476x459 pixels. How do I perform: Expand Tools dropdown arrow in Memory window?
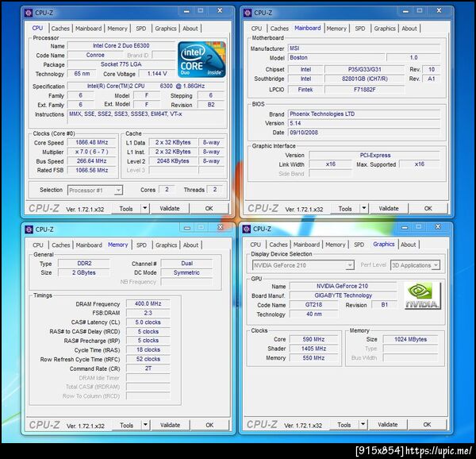pyautogui.click(x=145, y=425)
